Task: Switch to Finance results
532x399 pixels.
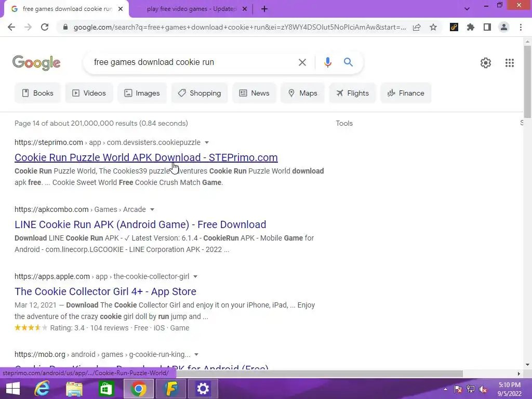Action: point(406,93)
